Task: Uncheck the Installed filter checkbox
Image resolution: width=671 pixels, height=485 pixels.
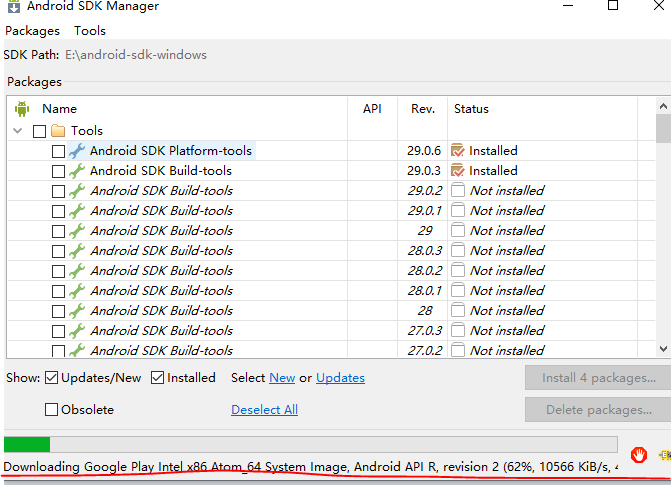Action: coord(158,378)
